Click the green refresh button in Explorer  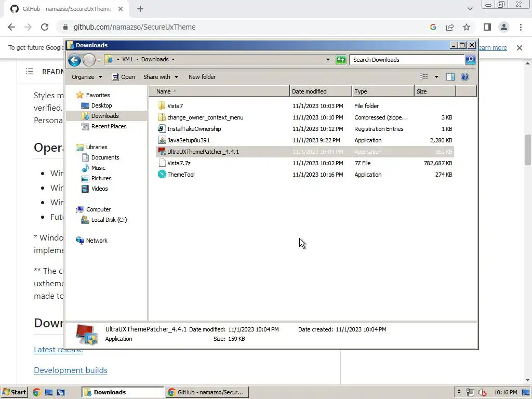tap(341, 60)
